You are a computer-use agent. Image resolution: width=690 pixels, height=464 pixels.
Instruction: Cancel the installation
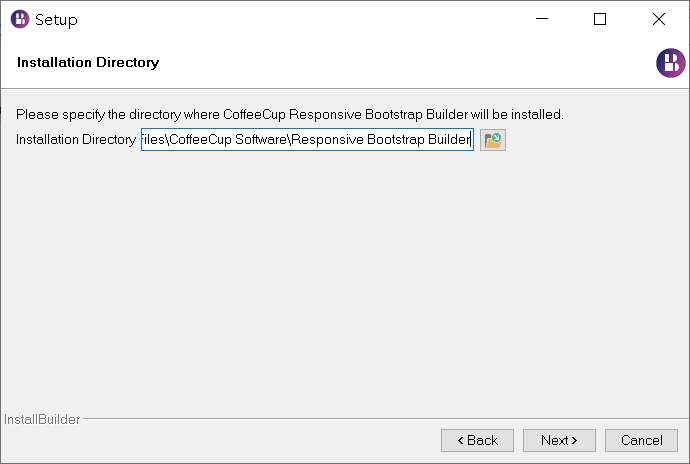(x=641, y=440)
